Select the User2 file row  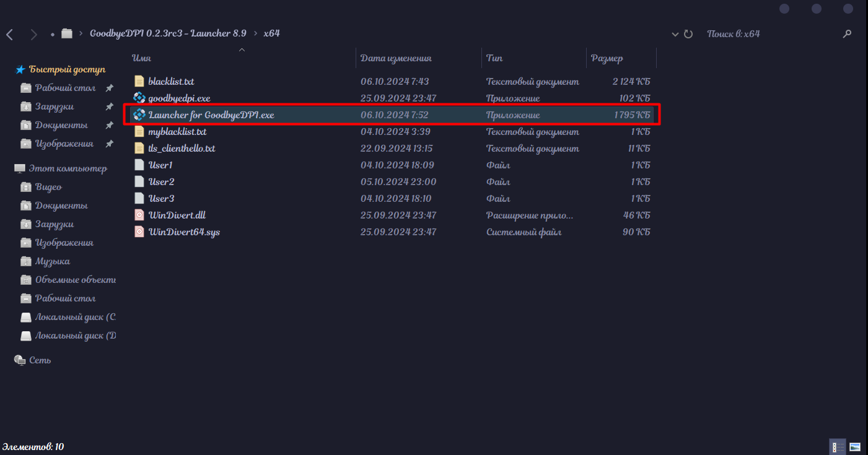click(x=161, y=182)
